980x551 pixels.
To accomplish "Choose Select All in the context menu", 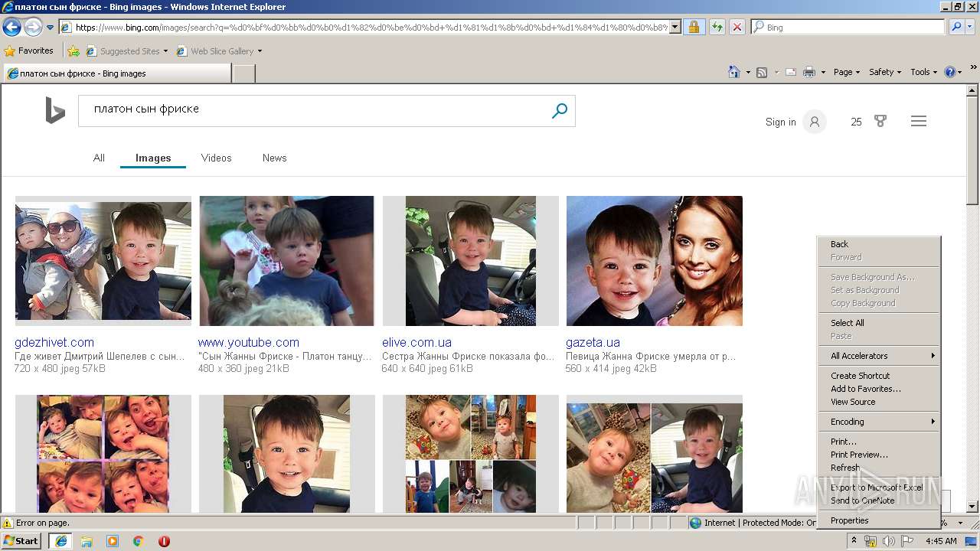I will 879,323.
